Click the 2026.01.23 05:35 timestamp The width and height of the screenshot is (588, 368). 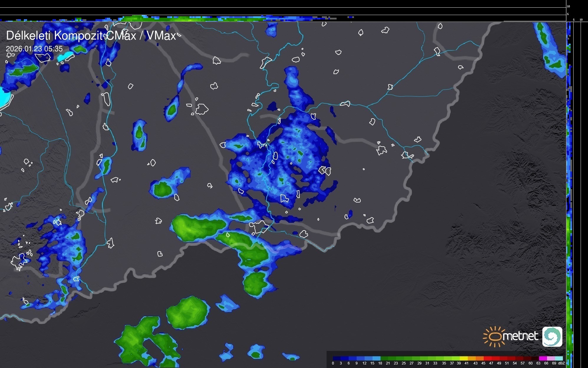[x=34, y=49]
